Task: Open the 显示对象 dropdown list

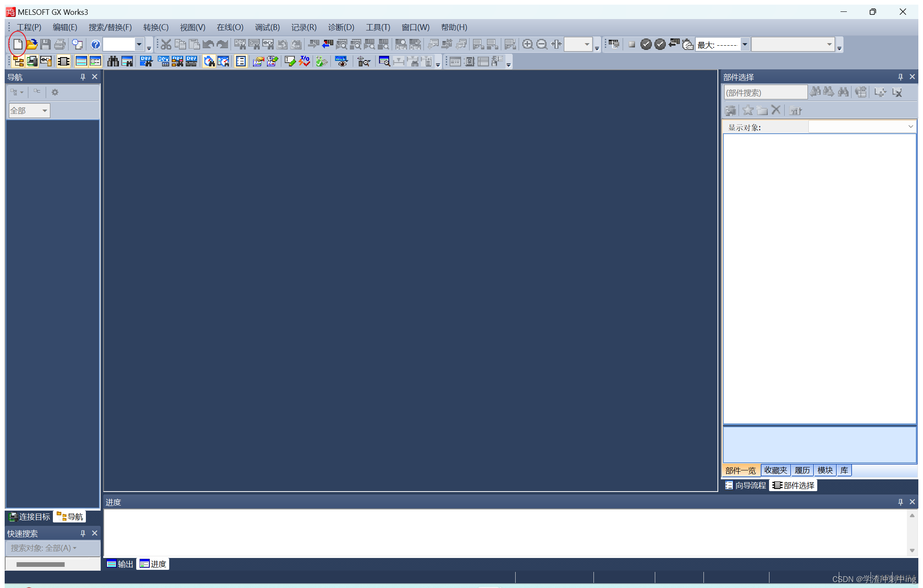Action: (910, 126)
